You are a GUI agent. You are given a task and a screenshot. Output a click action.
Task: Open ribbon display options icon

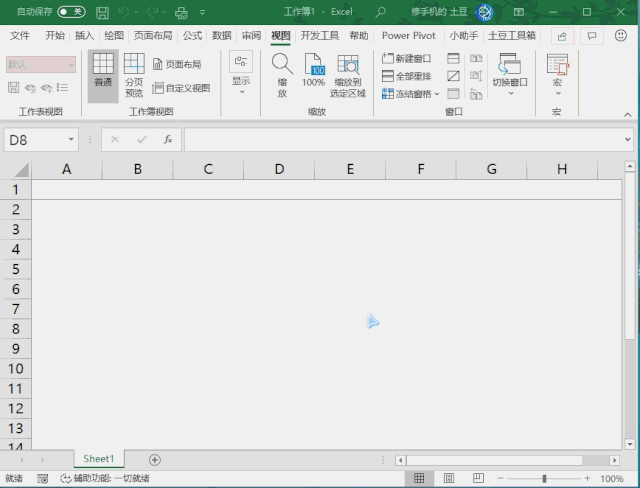519,12
